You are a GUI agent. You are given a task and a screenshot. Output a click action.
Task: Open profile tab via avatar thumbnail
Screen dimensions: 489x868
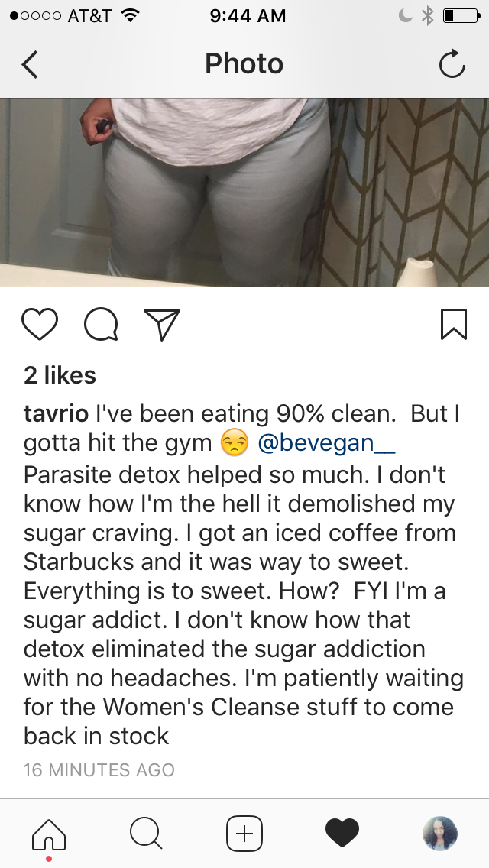coord(440,833)
